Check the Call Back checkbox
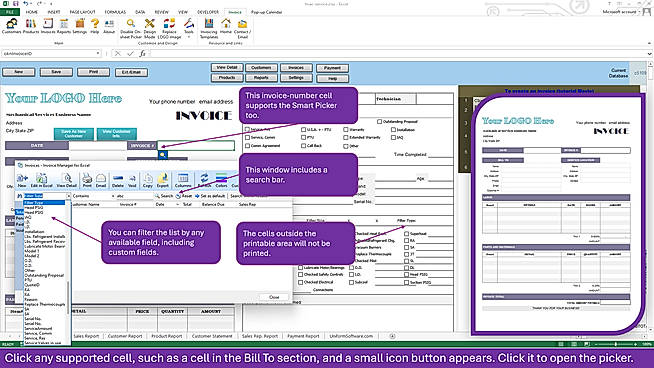 click(x=303, y=146)
